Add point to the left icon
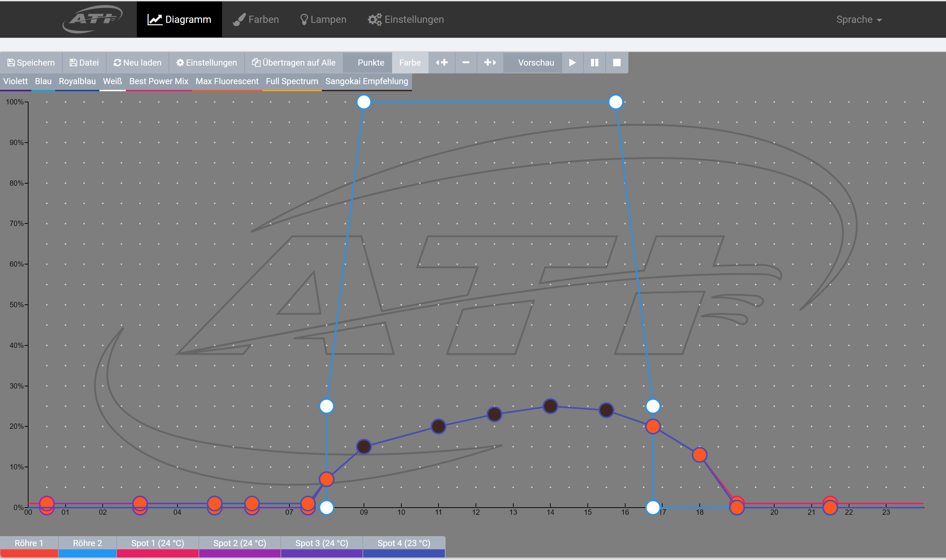Viewport: 946px width, 560px height. 442,63
